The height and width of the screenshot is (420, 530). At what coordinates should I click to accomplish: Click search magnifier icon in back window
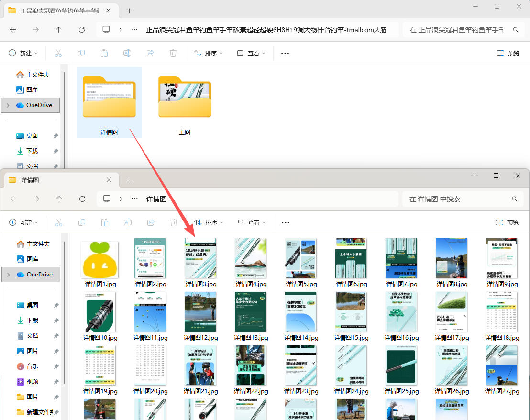pos(516,30)
